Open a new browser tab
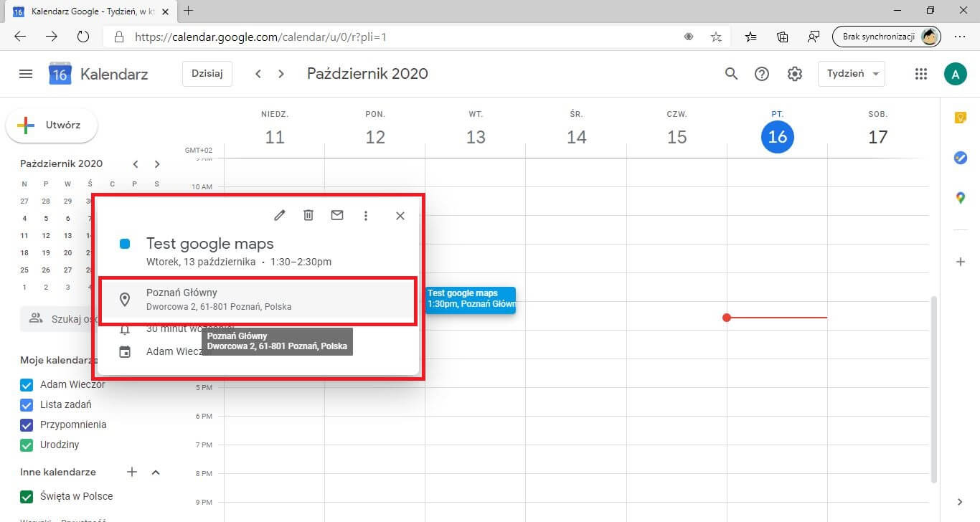Image resolution: width=980 pixels, height=522 pixels. (x=189, y=11)
